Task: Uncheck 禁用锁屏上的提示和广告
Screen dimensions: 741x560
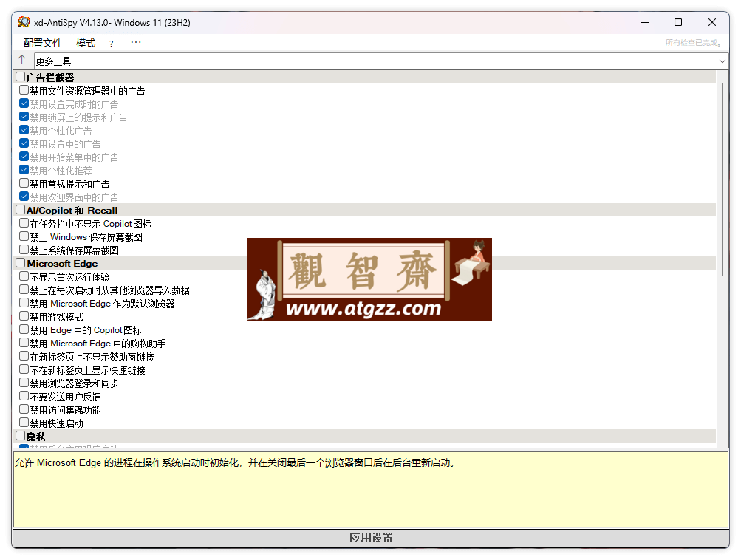Action: [24, 116]
